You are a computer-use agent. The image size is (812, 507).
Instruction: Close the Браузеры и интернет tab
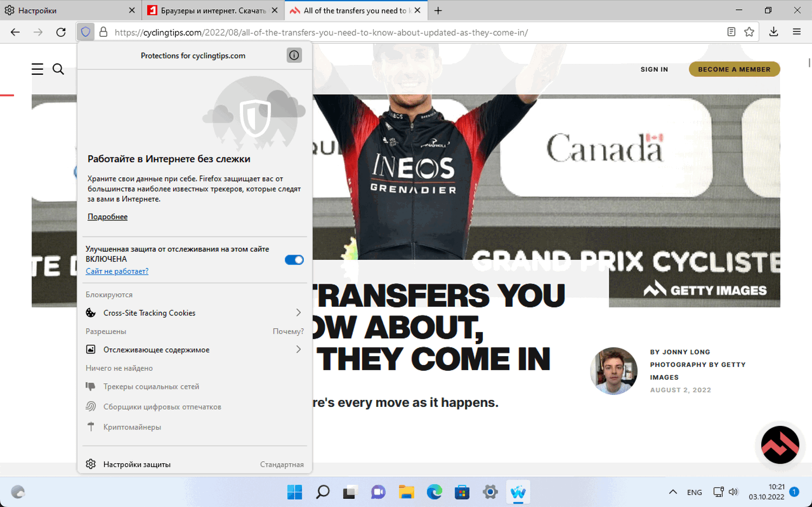point(274,10)
